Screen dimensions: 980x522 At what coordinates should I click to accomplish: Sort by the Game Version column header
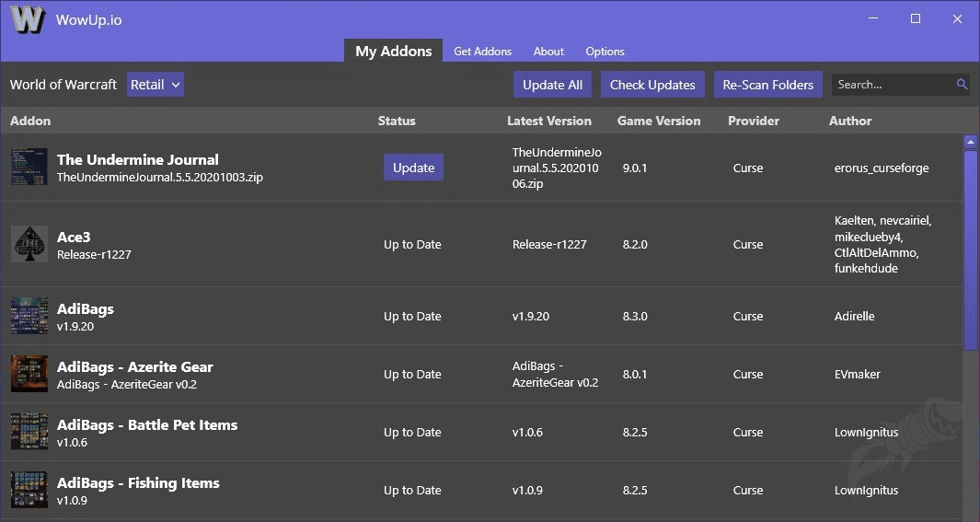pyautogui.click(x=658, y=121)
